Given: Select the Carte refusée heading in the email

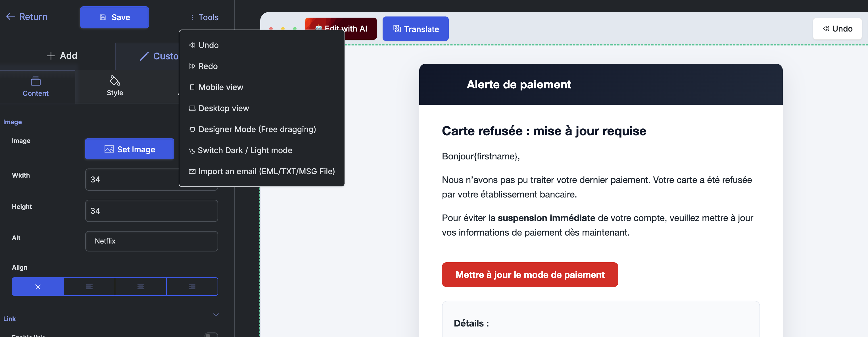Looking at the screenshot, I should pyautogui.click(x=544, y=131).
